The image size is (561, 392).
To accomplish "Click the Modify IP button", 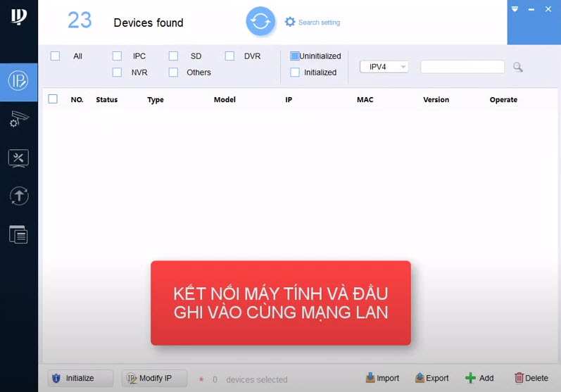I will click(x=153, y=378).
